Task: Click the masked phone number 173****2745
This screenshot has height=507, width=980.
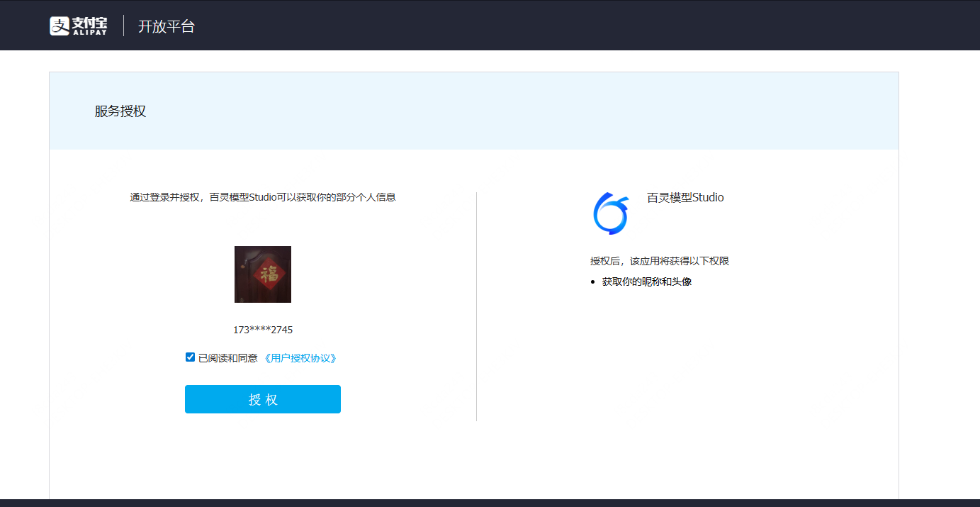Action: click(263, 329)
